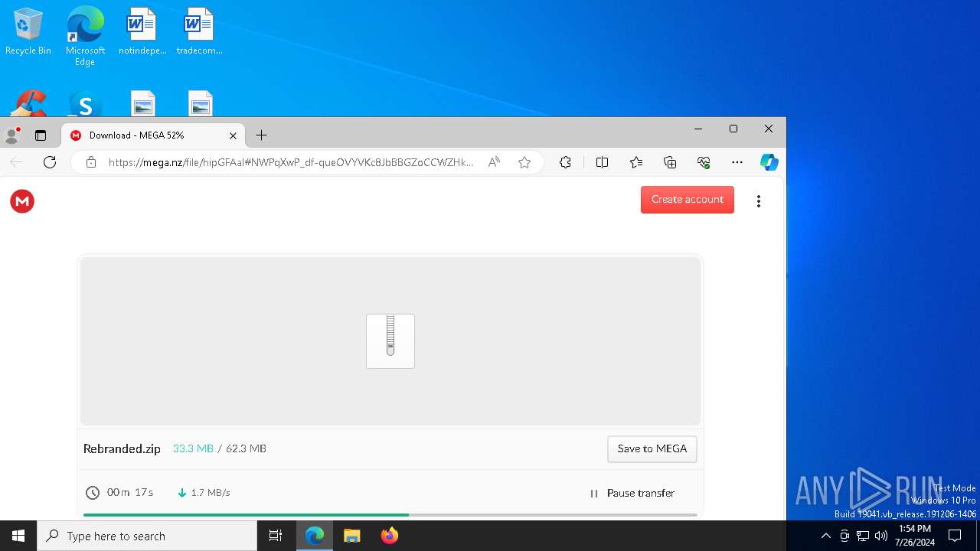This screenshot has height=551, width=980.
Task: Pause the transfer
Action: (x=632, y=494)
